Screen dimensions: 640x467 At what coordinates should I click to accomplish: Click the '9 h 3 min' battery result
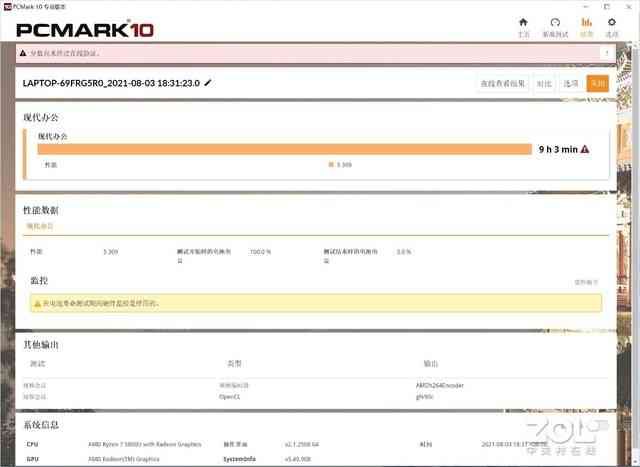(558, 149)
